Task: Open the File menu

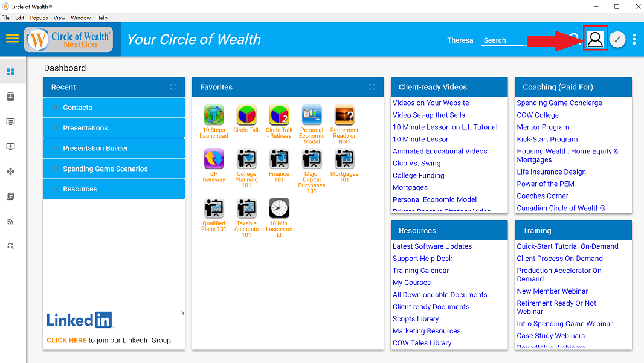Action: click(6, 18)
